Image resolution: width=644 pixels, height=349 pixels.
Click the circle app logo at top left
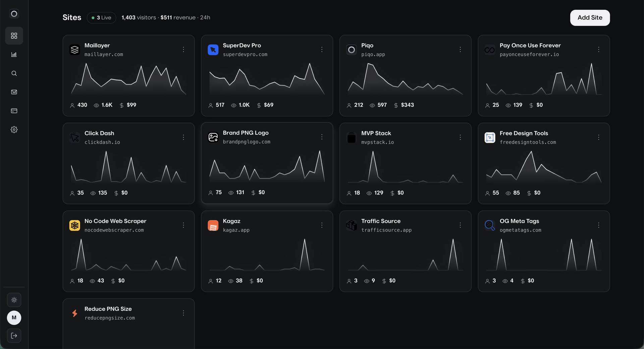click(14, 14)
